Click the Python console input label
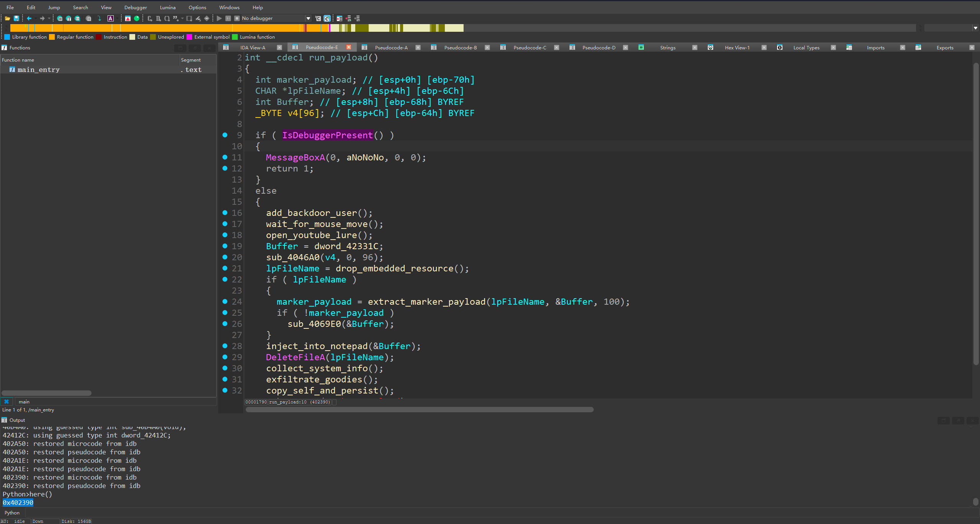Screen dimensions: 980x524 click(12, 513)
